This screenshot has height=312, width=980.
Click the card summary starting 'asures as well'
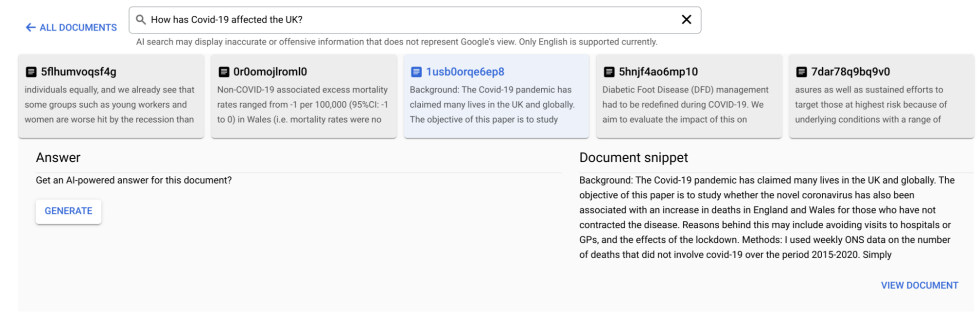(871, 105)
